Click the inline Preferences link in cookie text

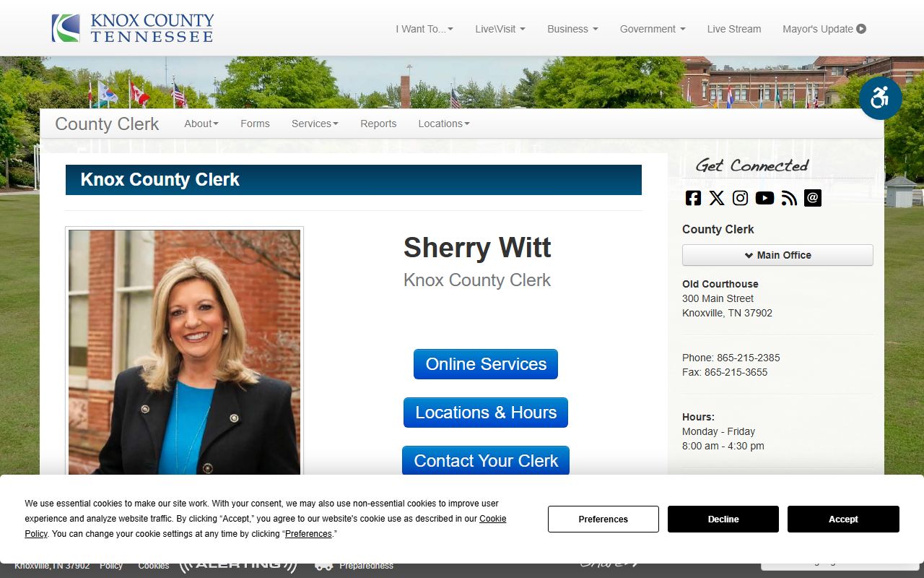click(x=308, y=534)
